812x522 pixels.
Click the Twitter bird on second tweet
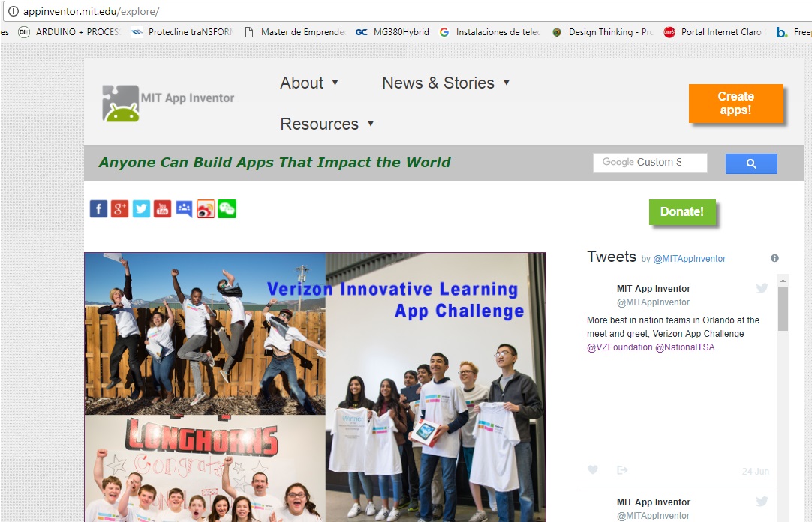762,501
